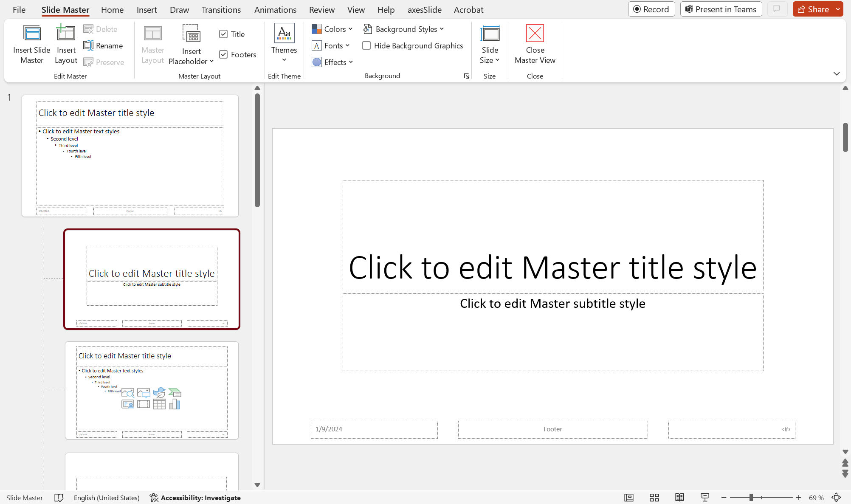
Task: Click Fit slide to window icon
Action: [x=836, y=497]
